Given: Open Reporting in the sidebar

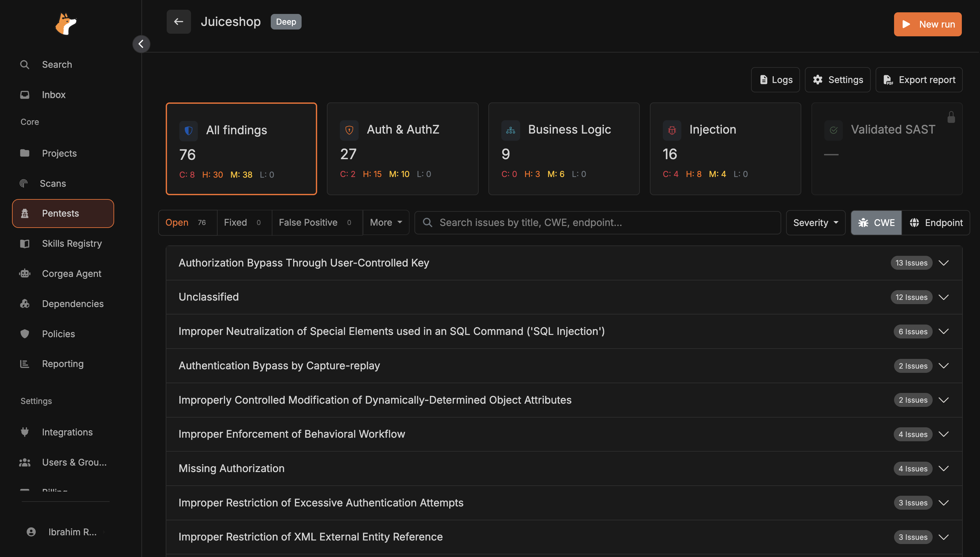Looking at the screenshot, I should click(x=63, y=364).
